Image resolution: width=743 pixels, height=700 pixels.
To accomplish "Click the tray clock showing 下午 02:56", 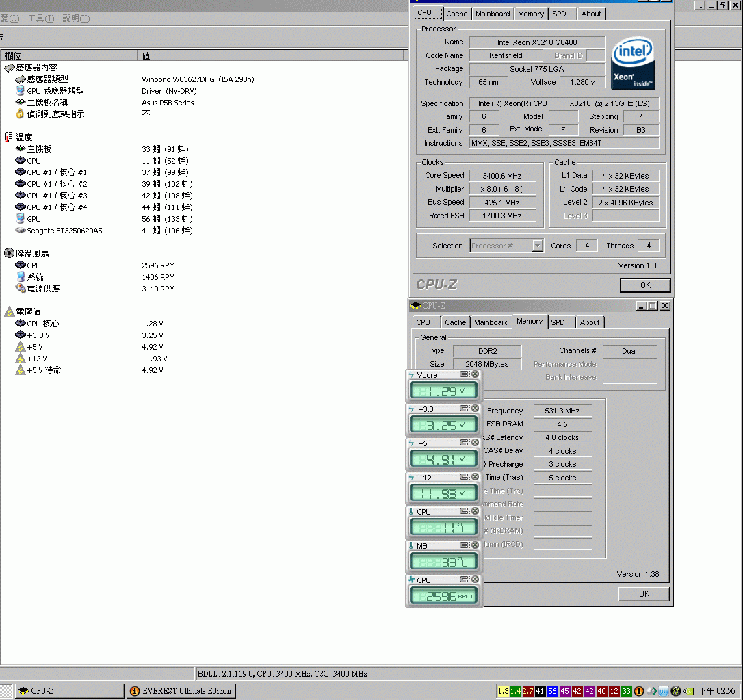I will click(717, 691).
